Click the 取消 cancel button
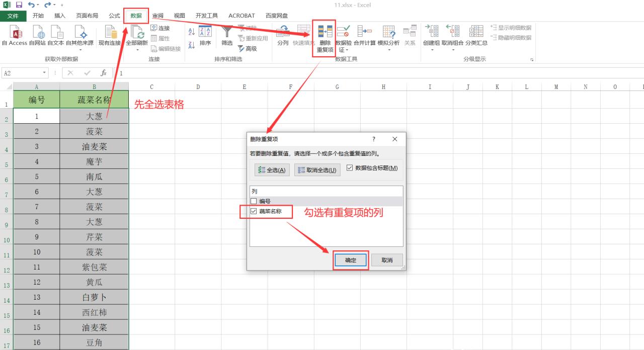 coord(387,260)
